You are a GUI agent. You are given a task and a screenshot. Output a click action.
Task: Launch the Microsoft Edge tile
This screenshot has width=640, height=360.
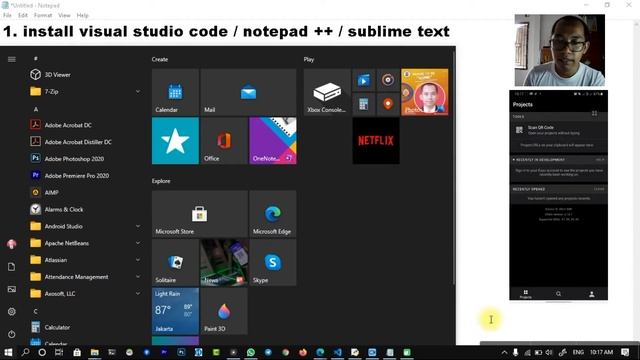(273, 214)
